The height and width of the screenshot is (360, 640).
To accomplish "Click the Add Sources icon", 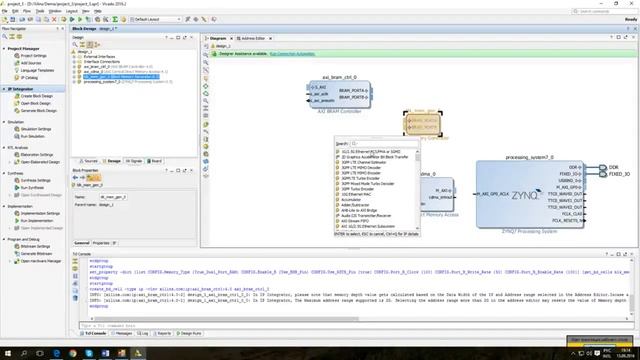I will tap(17, 63).
